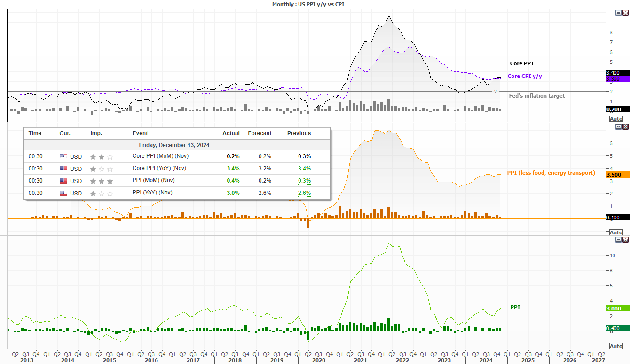Click the Fed's inflation target label
The height and width of the screenshot is (364, 630).
[537, 96]
